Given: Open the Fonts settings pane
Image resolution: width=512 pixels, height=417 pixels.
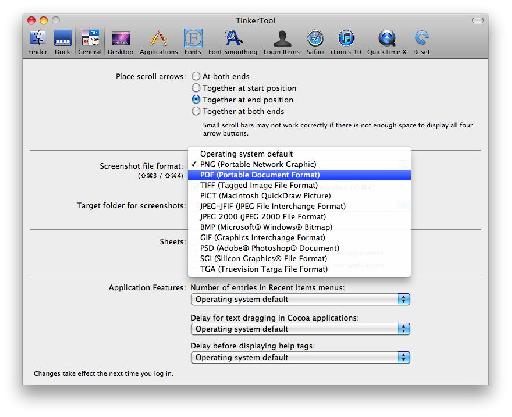Looking at the screenshot, I should coord(193,42).
